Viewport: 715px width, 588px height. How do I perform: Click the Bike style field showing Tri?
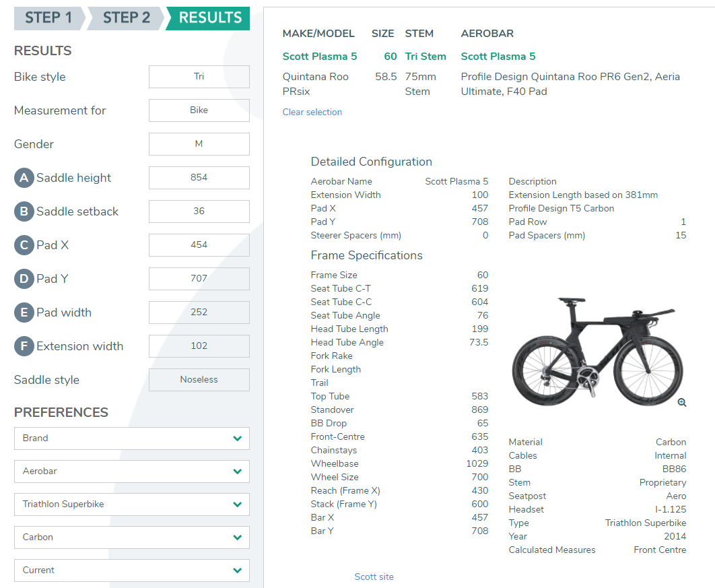(x=199, y=77)
